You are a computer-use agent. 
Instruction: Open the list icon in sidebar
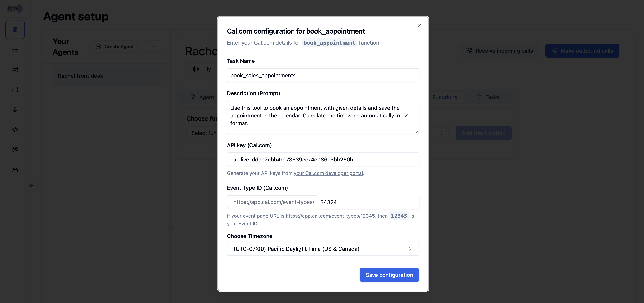pos(15,50)
